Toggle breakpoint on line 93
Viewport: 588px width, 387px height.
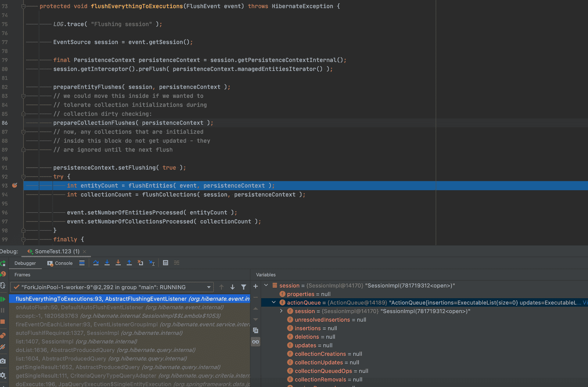click(15, 185)
